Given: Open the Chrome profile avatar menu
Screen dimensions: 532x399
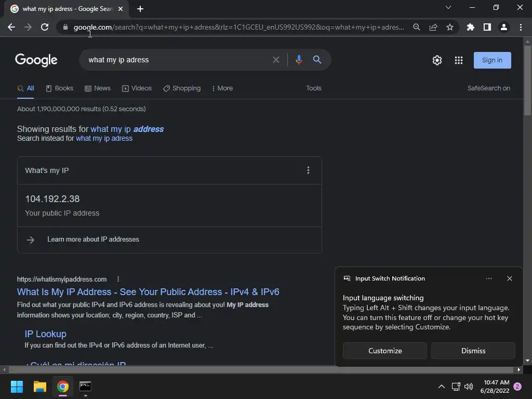Looking at the screenshot, I should (x=504, y=27).
